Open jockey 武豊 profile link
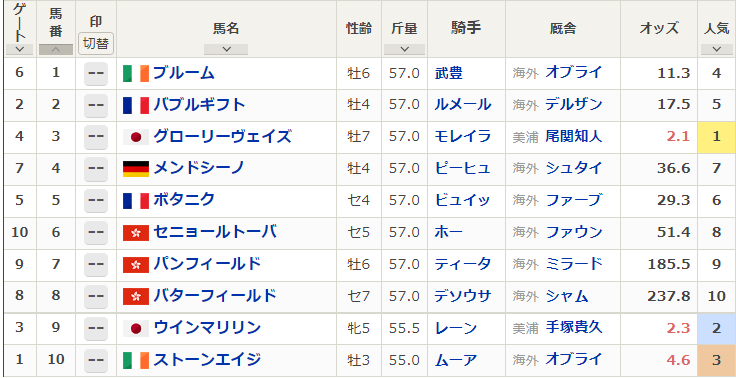Screen dimensions: 736x378 tap(448, 73)
